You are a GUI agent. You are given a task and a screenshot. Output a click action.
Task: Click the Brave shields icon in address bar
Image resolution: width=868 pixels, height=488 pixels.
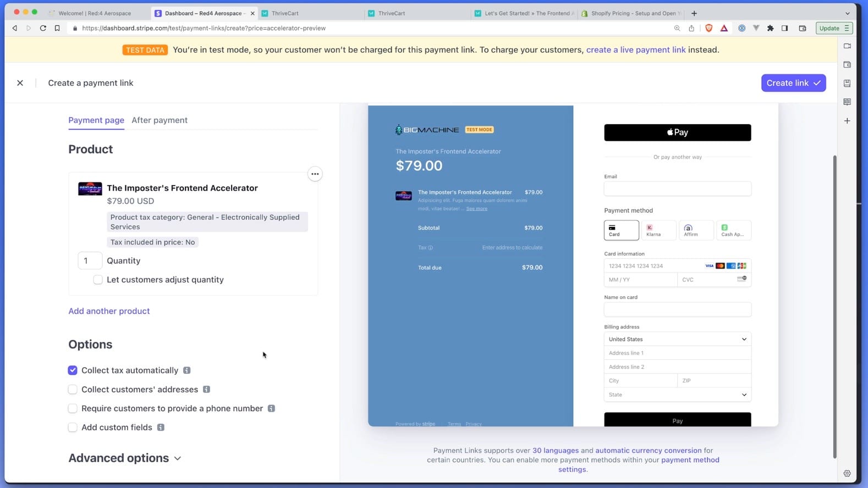[x=708, y=28]
